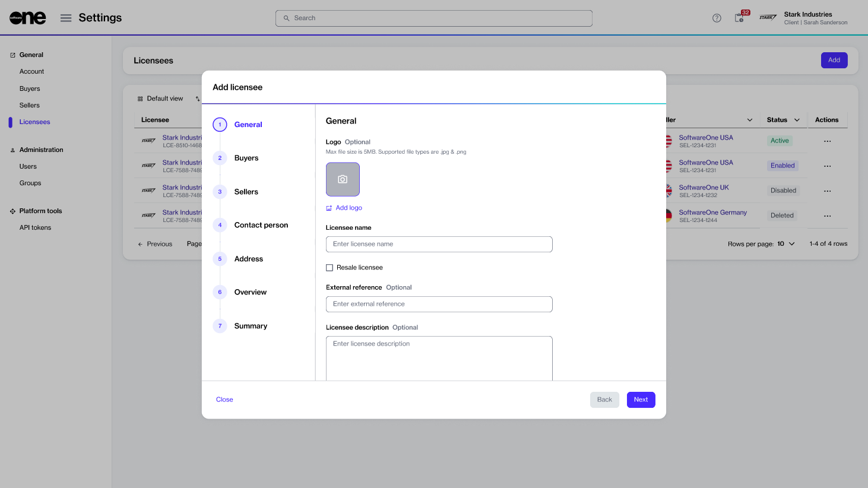Click the Stark Industries account logo

[768, 18]
